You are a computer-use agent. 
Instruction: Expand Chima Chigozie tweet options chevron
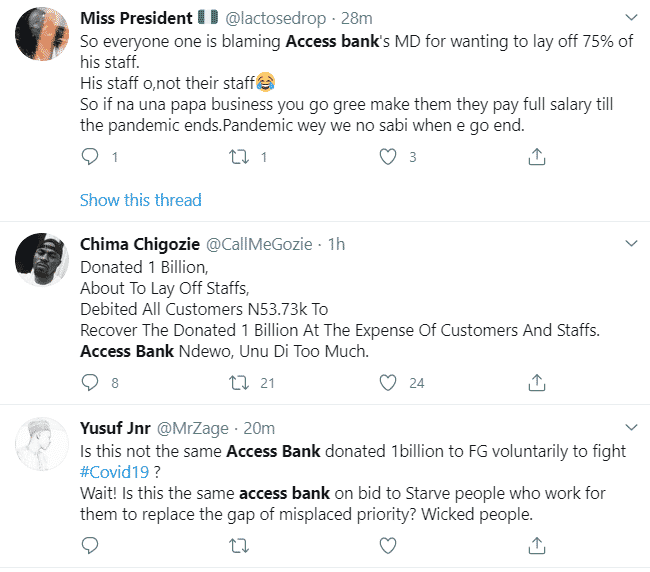click(630, 243)
